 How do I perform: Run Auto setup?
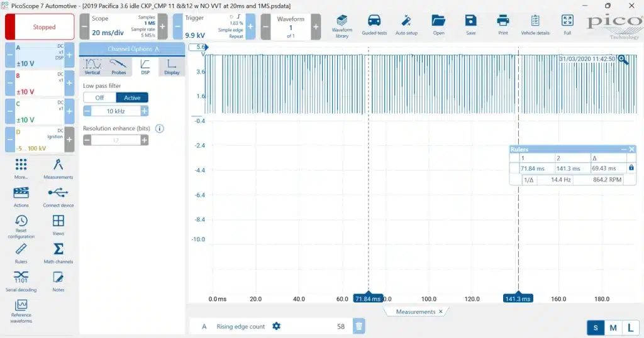point(406,25)
